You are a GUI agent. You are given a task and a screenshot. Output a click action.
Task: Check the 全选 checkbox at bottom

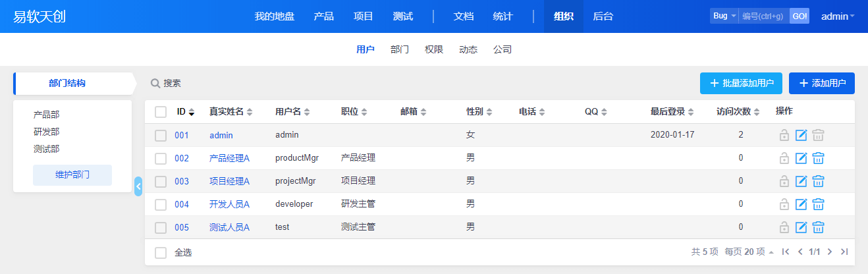(x=161, y=252)
